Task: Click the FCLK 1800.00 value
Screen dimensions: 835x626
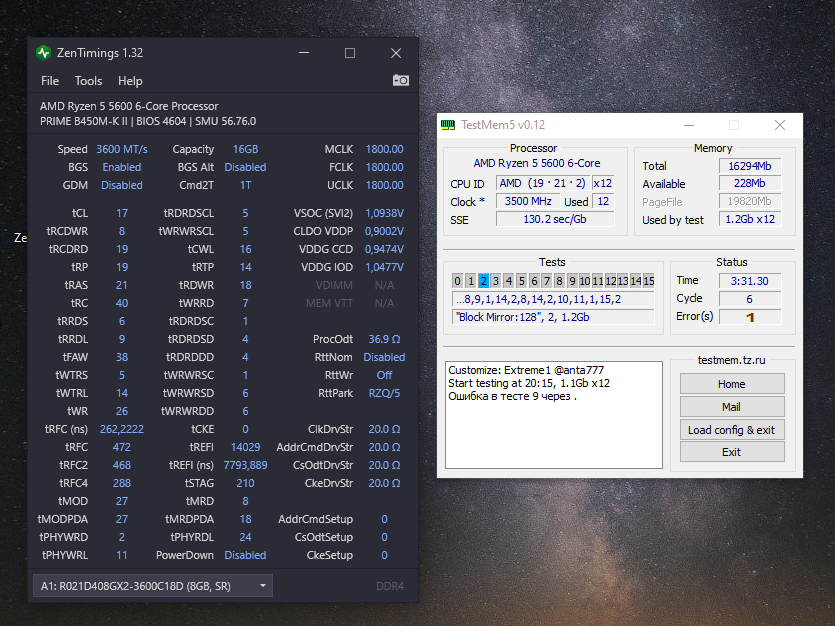Action: [384, 167]
